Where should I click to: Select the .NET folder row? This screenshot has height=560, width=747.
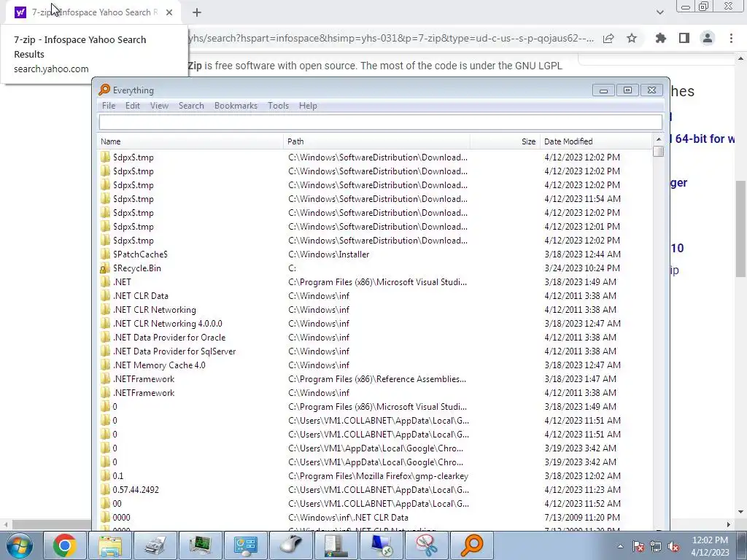pos(374,282)
